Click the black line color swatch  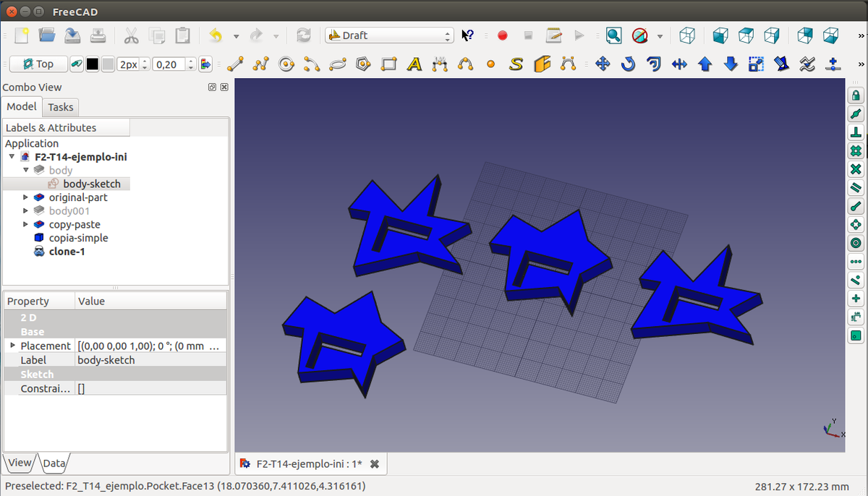93,64
